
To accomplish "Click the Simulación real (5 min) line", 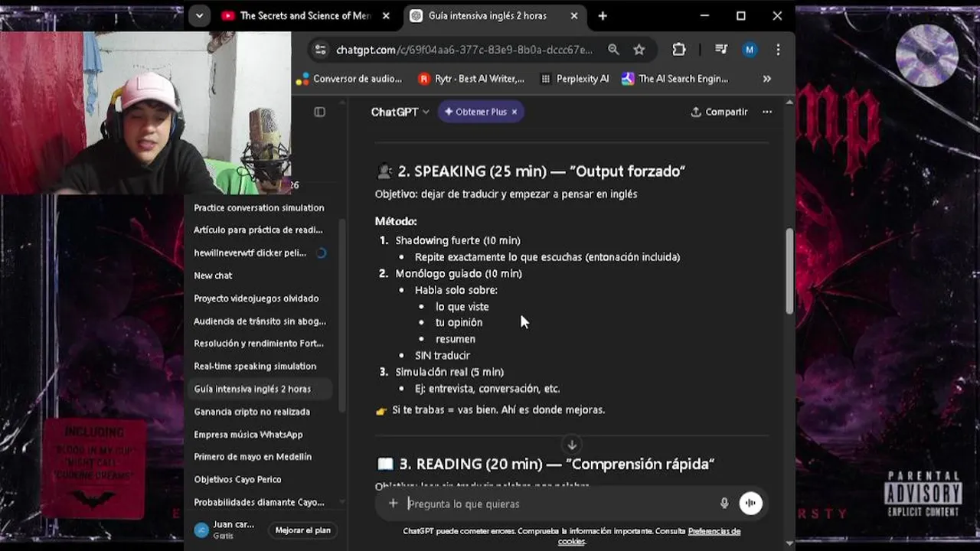I will [x=449, y=372].
